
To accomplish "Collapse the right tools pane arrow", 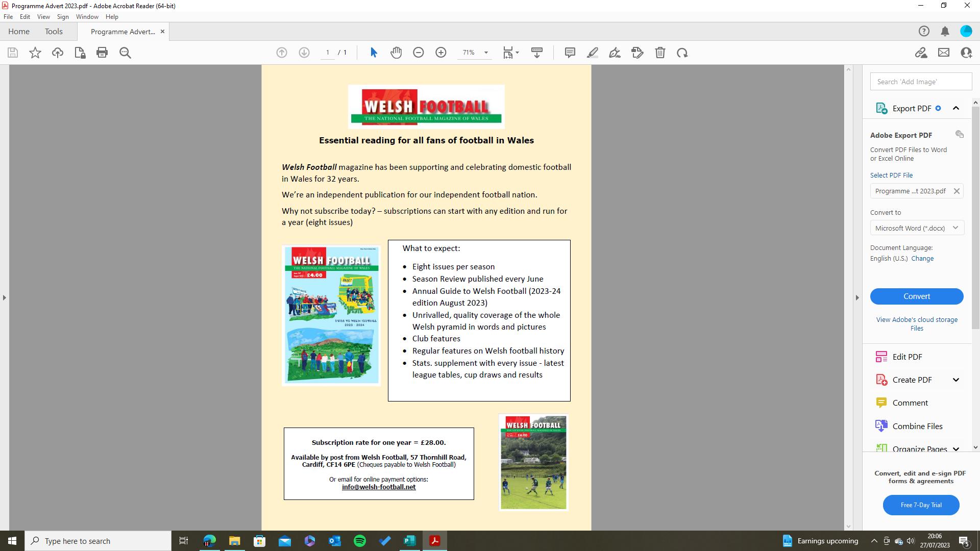I will pyautogui.click(x=857, y=297).
